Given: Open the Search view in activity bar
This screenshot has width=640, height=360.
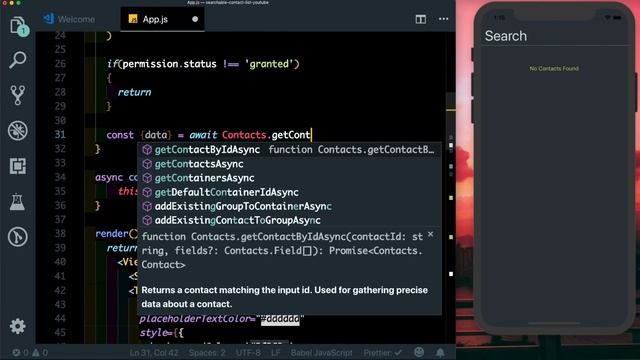Looking at the screenshot, I should click(18, 60).
